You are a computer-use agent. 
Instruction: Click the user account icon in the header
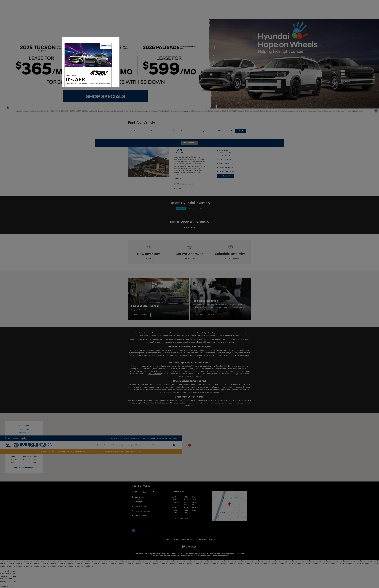pyautogui.click(x=174, y=445)
